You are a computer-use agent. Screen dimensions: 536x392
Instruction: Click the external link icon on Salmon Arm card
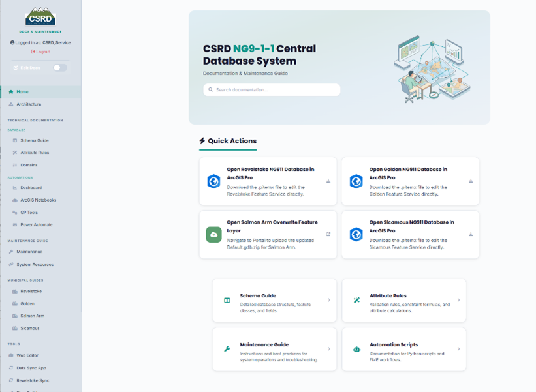328,234
